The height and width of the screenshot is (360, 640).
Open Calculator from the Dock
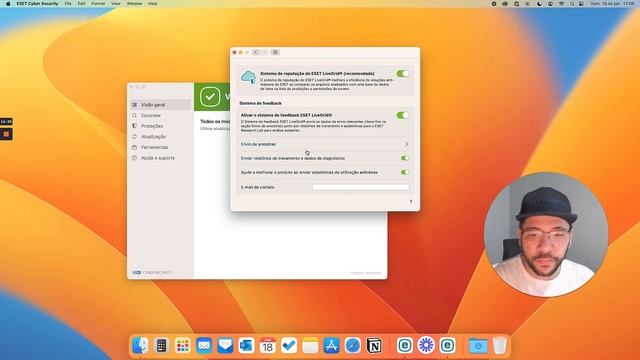click(x=162, y=346)
